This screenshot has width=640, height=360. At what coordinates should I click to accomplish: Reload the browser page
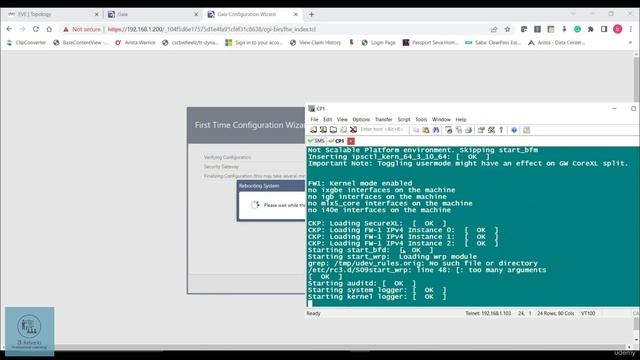(x=36, y=29)
